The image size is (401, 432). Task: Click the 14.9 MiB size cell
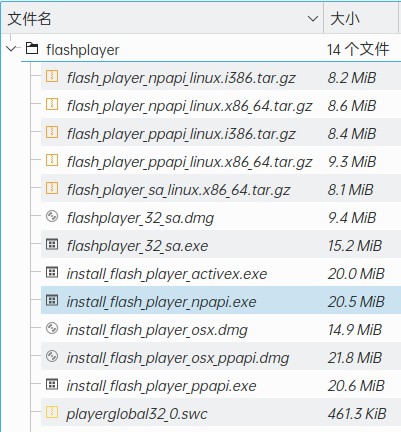pyautogui.click(x=355, y=330)
